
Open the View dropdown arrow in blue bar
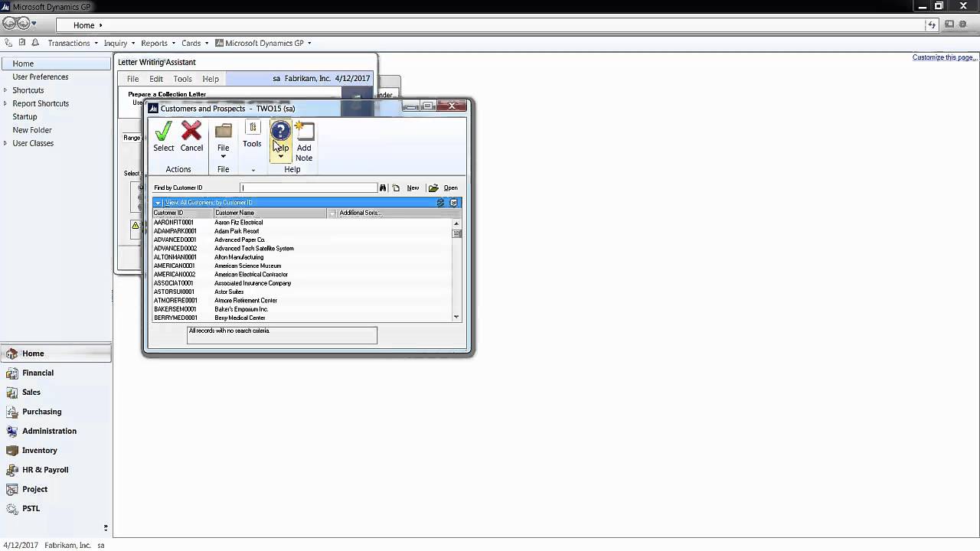tap(158, 203)
